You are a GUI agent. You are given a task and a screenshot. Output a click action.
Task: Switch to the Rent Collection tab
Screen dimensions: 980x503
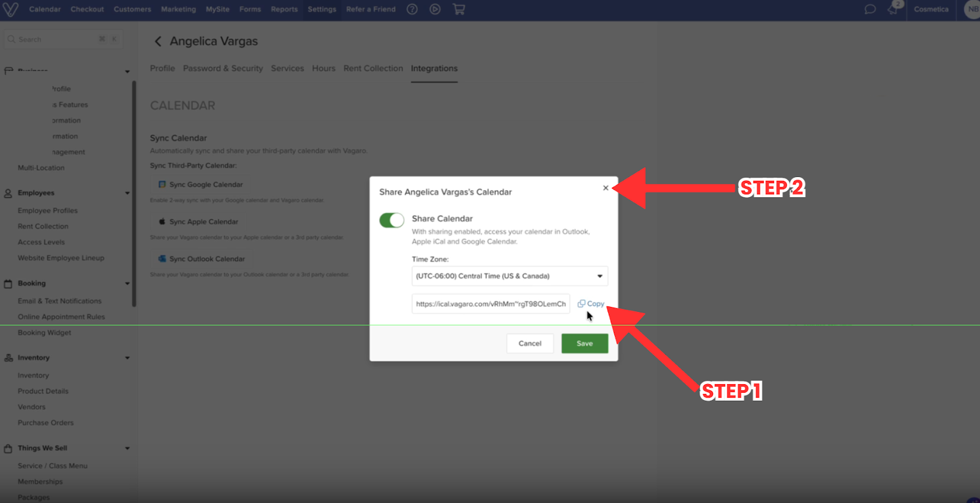[373, 69]
